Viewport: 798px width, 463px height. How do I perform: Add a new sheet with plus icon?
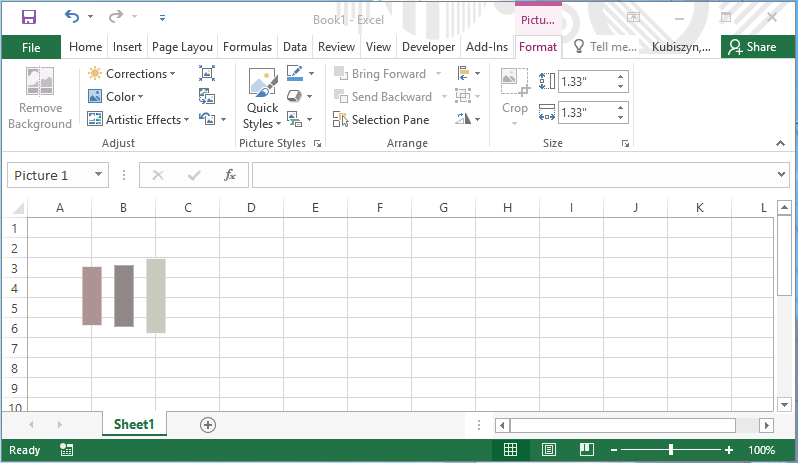pos(208,425)
